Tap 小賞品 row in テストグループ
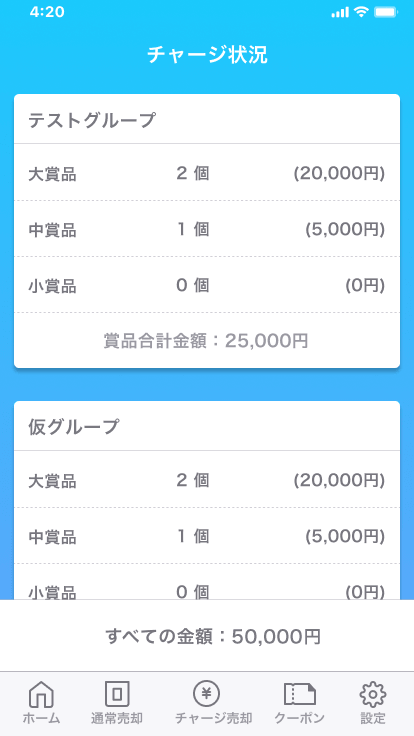 207,284
